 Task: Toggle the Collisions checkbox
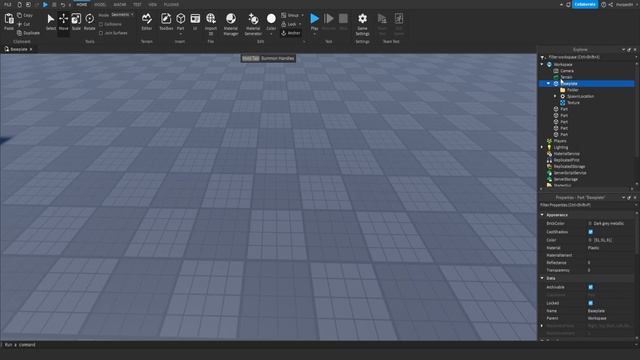point(101,24)
